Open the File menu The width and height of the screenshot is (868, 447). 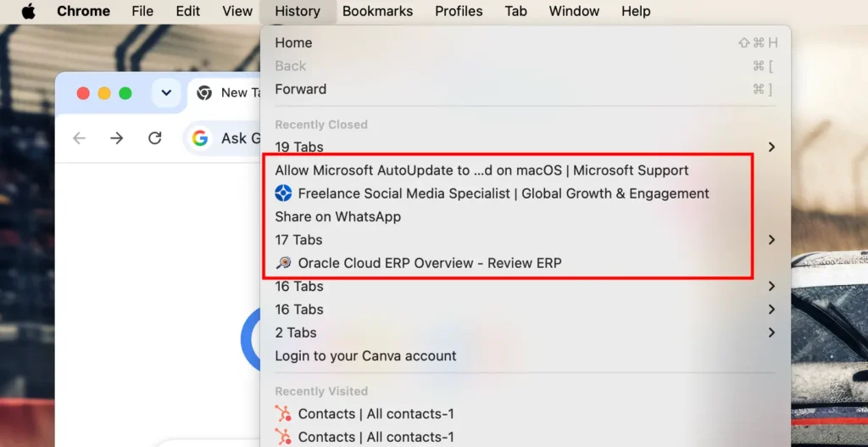pyautogui.click(x=142, y=11)
